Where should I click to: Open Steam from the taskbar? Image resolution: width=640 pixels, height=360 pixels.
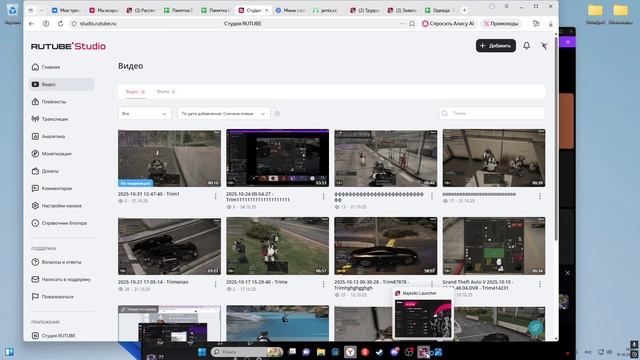pyautogui.click(x=379, y=352)
